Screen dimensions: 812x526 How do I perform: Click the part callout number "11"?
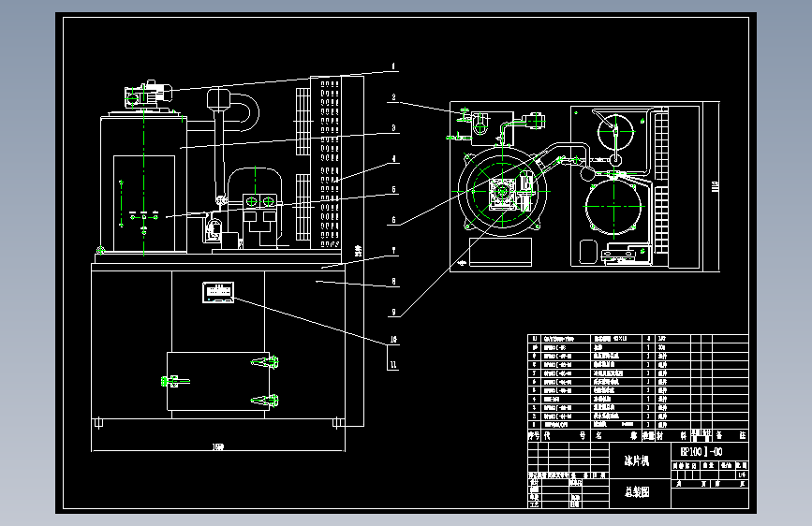pyautogui.click(x=393, y=365)
